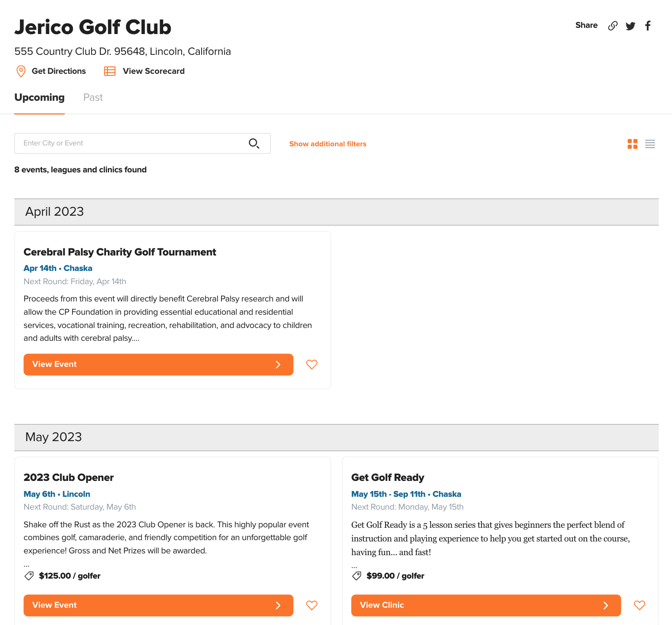Click the $125.00 / golfer price

pos(70,576)
